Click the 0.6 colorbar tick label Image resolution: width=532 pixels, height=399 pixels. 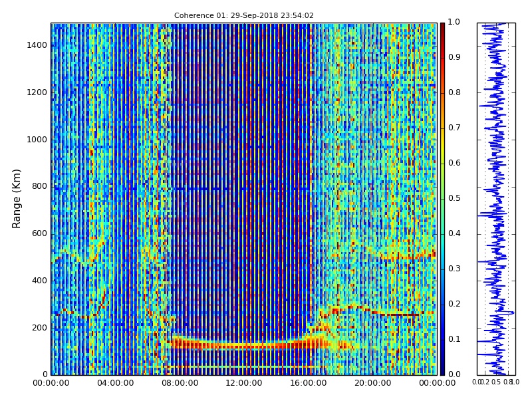point(454,163)
